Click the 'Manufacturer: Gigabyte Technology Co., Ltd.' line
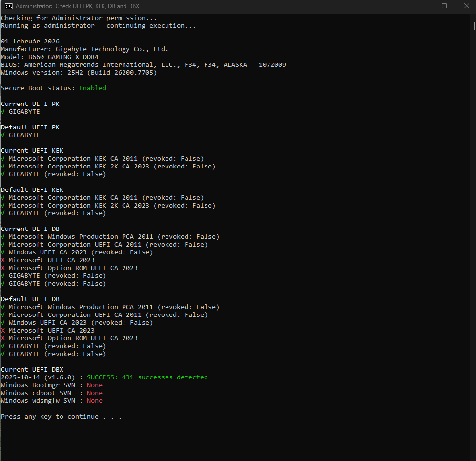 click(x=84, y=49)
